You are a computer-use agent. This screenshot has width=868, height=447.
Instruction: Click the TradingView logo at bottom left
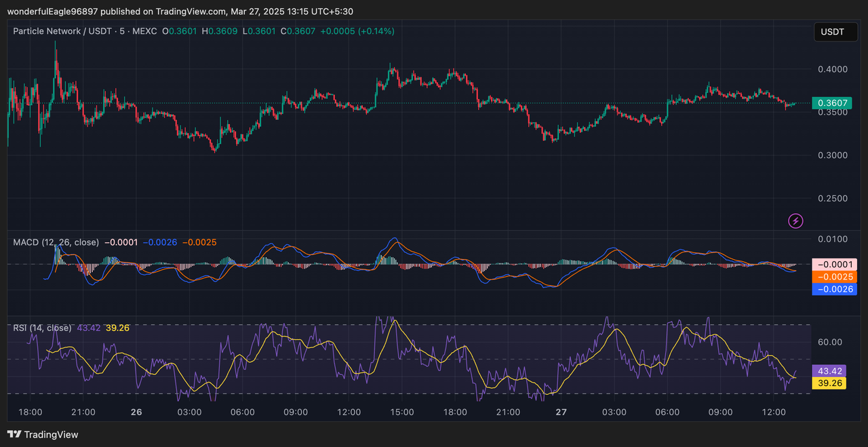43,435
